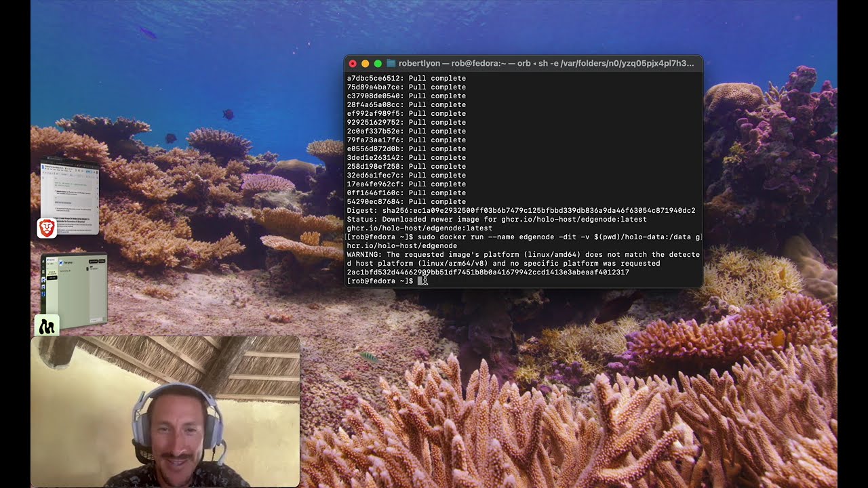Minimize the Terminal window with the yellow button
The height and width of the screenshot is (488, 868).
coord(365,63)
